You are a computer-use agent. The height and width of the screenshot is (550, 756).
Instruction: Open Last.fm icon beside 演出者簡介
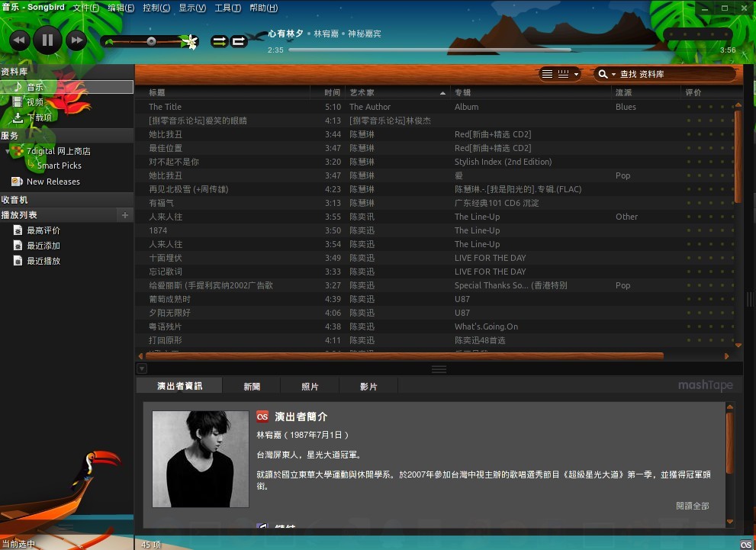tap(262, 417)
